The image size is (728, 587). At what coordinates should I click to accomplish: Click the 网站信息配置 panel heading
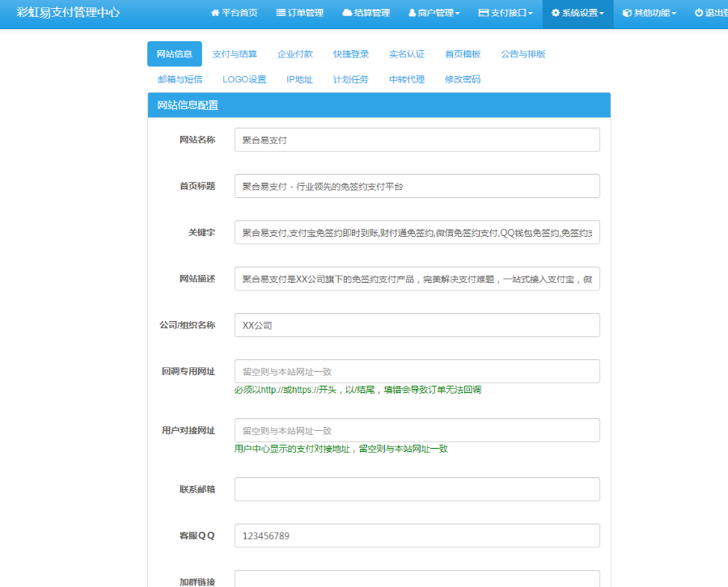(x=379, y=105)
